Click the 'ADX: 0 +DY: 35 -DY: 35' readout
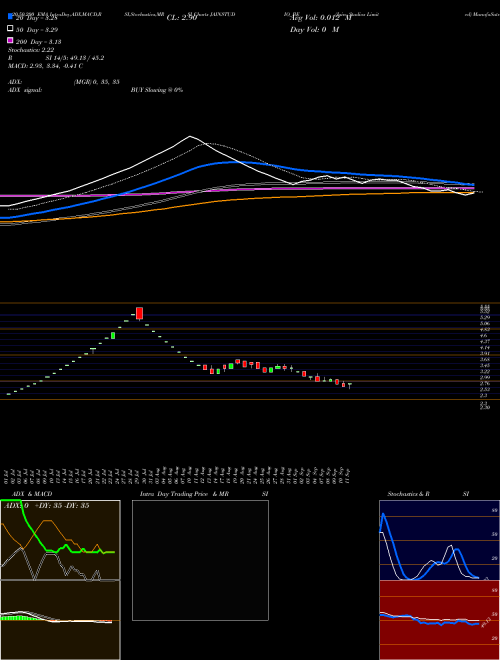The height and width of the screenshot is (660, 500). tap(47, 506)
